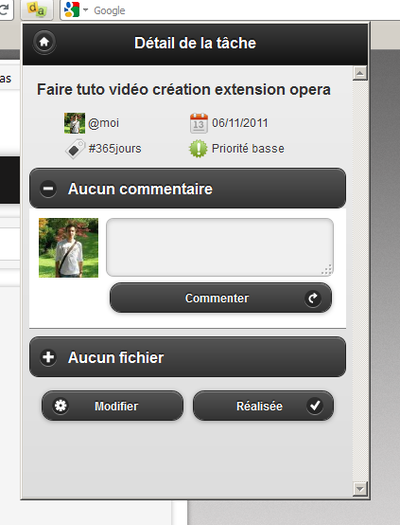Click the extension icon in browser toolbar
The image size is (400, 525).
click(37, 9)
